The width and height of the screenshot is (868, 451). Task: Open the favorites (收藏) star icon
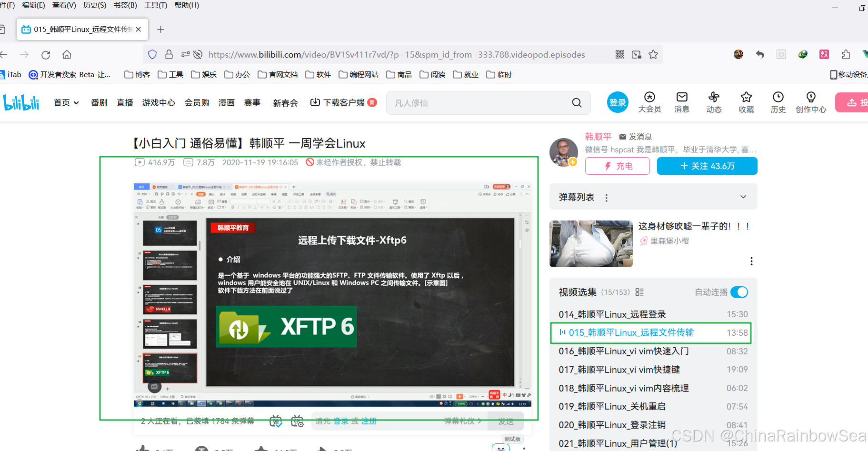pyautogui.click(x=746, y=98)
